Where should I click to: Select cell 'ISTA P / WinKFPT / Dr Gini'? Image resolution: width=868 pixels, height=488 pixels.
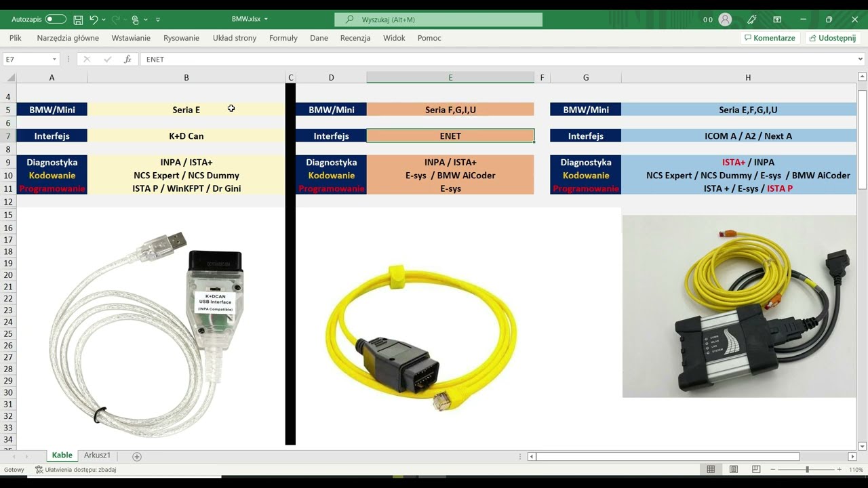pos(186,188)
